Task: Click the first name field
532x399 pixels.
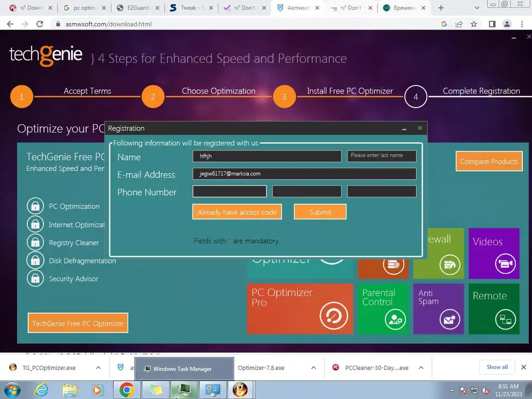Action: (x=267, y=156)
